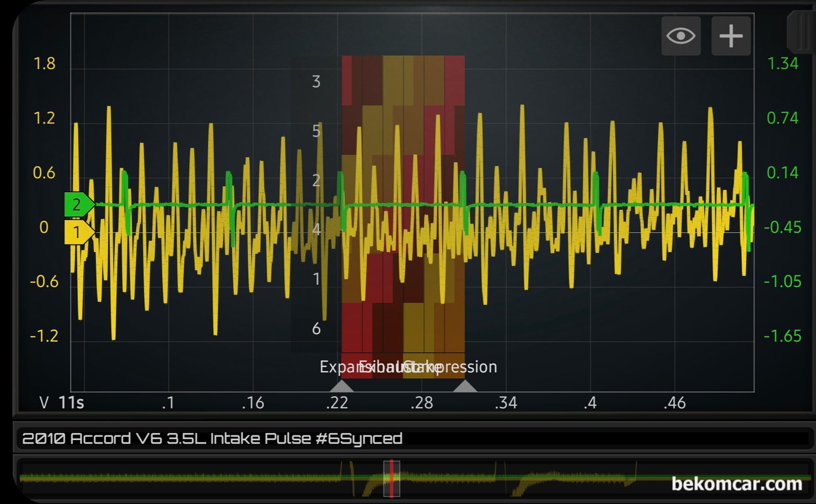This screenshot has width=816, height=504.
Task: Click the red playhead in overview strip
Action: tap(391, 478)
